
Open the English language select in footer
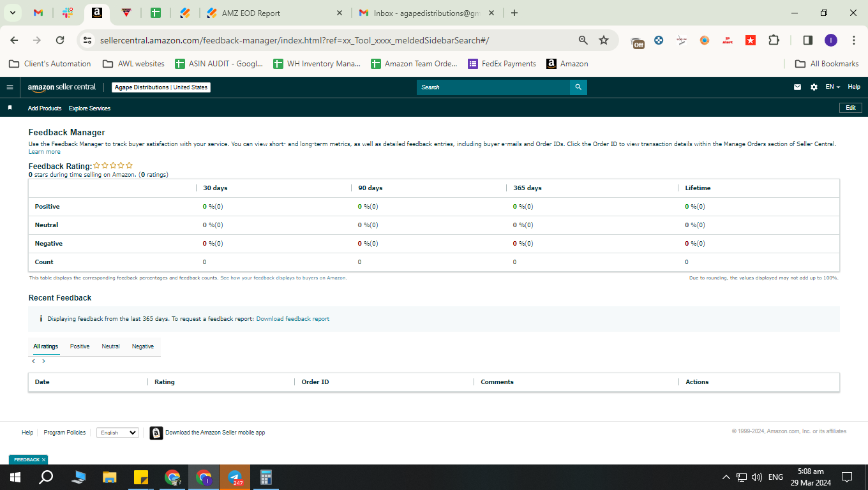(117, 433)
